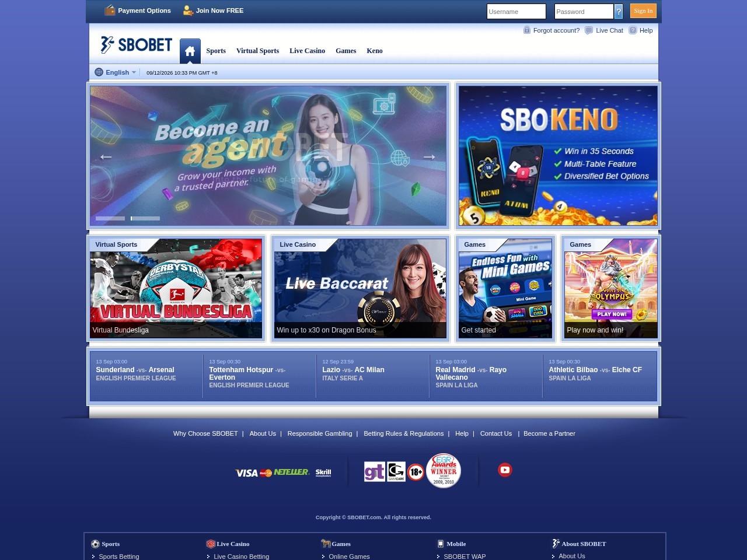Click the GamCare logo
Image resolution: width=747 pixels, height=560 pixels.
[x=396, y=471]
